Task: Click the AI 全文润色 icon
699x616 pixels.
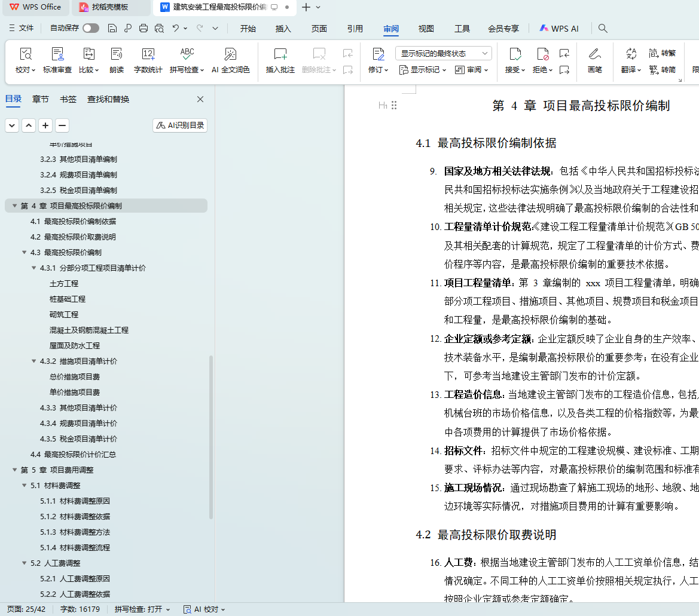Action: (x=230, y=55)
